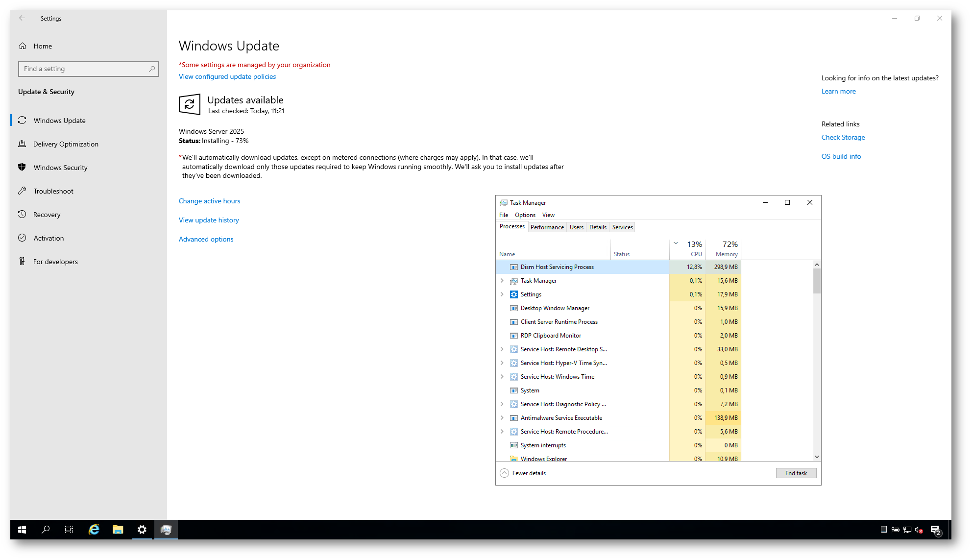Expand the Antimalware Service Executable row
972x560 pixels.
point(502,418)
